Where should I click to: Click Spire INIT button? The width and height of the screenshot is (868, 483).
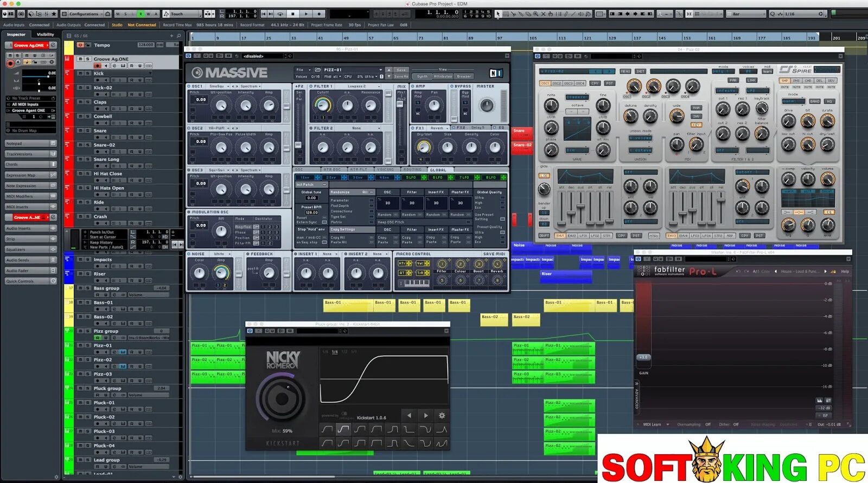click(640, 71)
